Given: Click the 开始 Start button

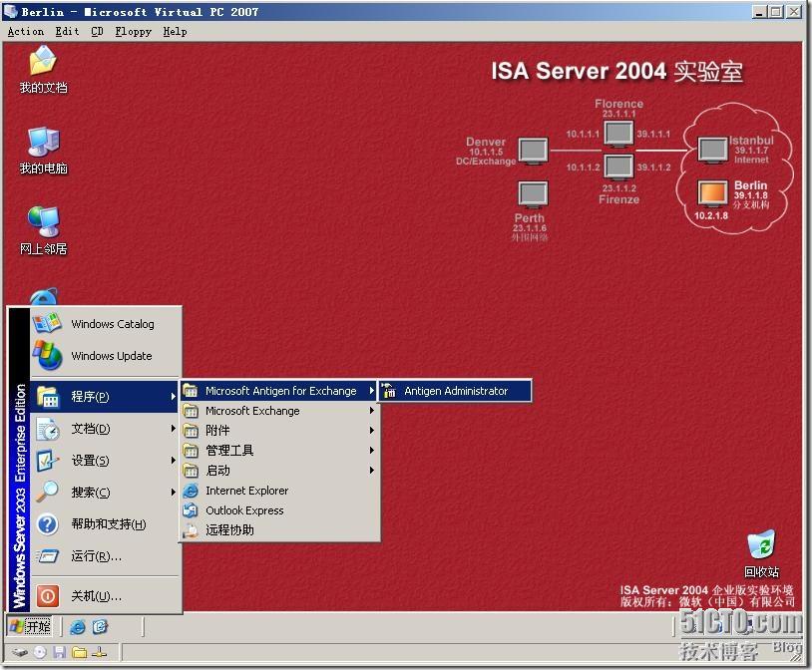Looking at the screenshot, I should pyautogui.click(x=31, y=627).
